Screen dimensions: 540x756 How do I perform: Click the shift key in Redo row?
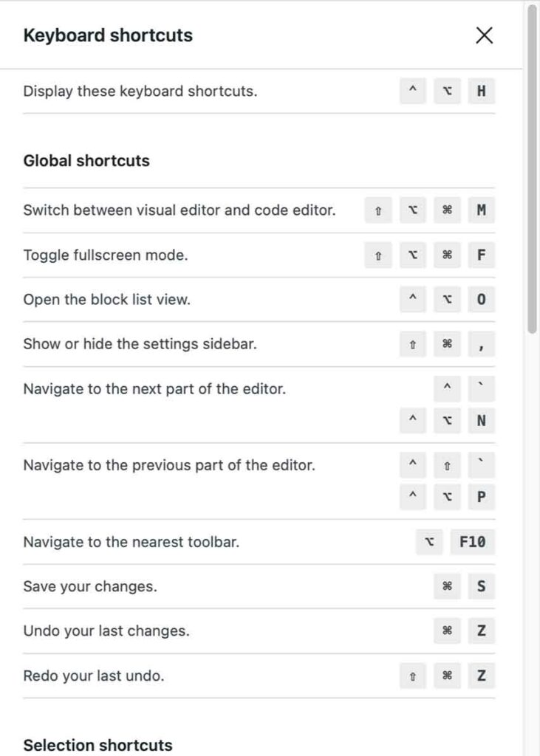point(413,676)
